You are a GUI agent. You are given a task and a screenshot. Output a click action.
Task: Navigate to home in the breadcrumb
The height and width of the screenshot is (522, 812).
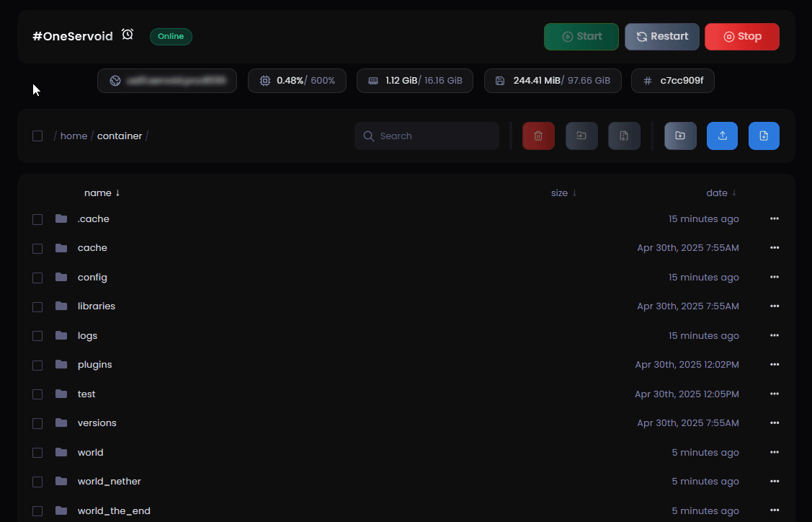click(x=73, y=136)
